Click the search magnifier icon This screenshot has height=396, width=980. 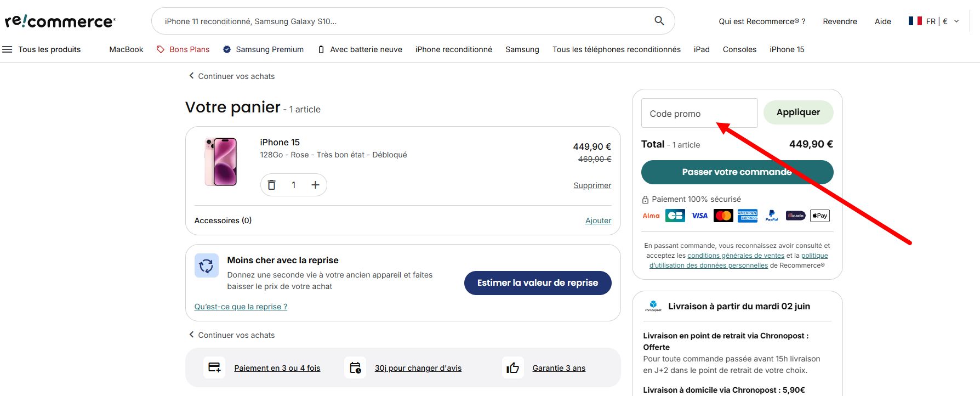(x=659, y=21)
